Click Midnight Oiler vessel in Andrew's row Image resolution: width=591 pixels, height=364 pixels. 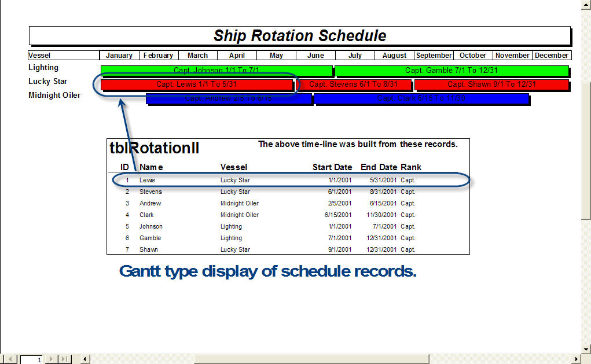point(240,204)
